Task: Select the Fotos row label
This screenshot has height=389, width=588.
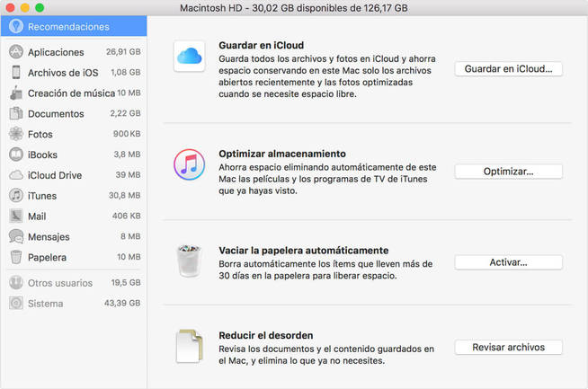Action: (40, 134)
